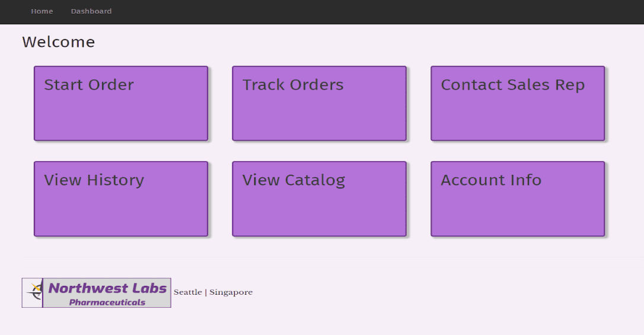Open the Home navigation link

click(42, 11)
